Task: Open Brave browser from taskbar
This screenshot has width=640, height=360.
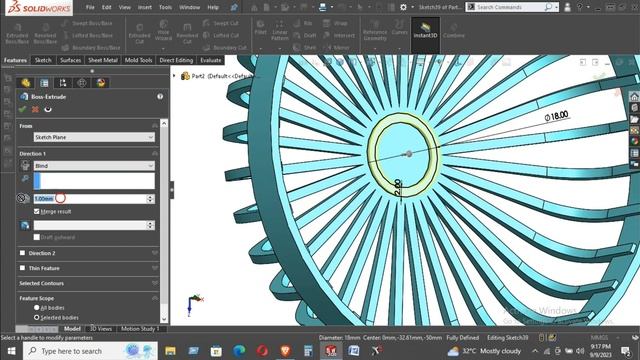Action: 285,351
